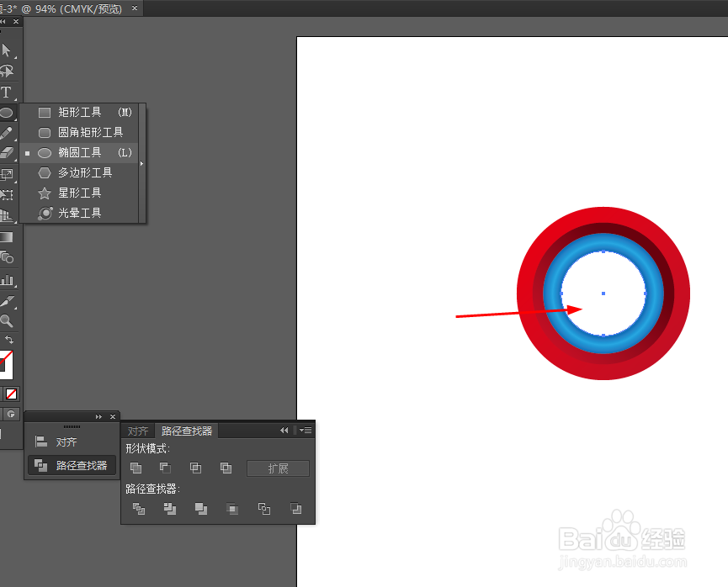Close the collapsed dock panel
The image size is (728, 587).
(113, 416)
